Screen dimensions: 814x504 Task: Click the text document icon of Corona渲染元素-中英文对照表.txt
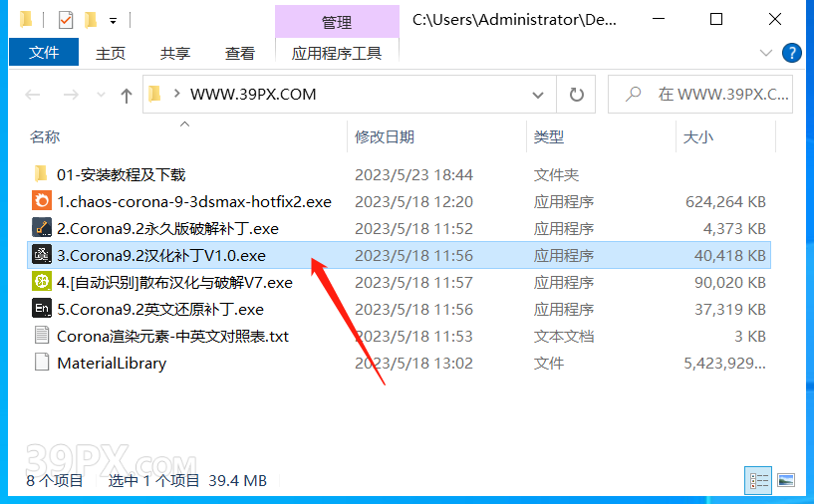42,336
